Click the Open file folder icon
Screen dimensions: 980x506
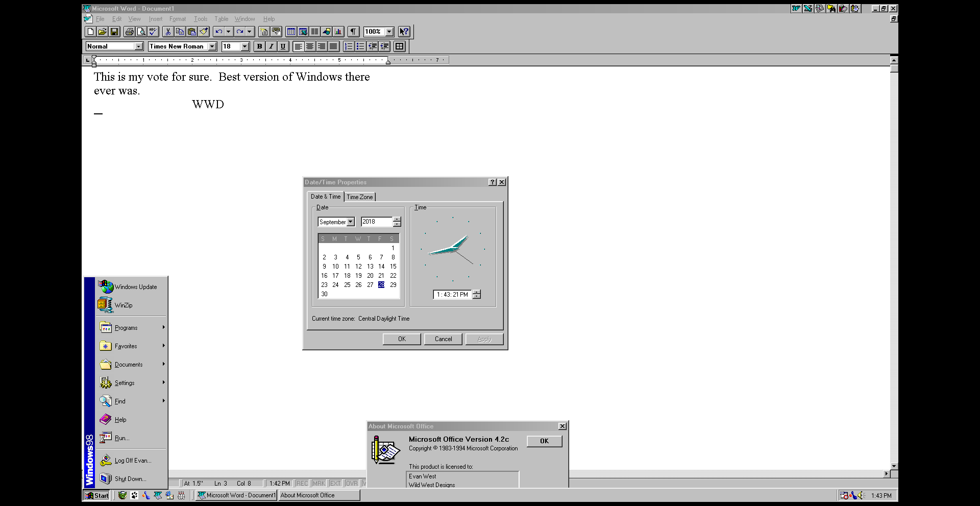coord(102,32)
